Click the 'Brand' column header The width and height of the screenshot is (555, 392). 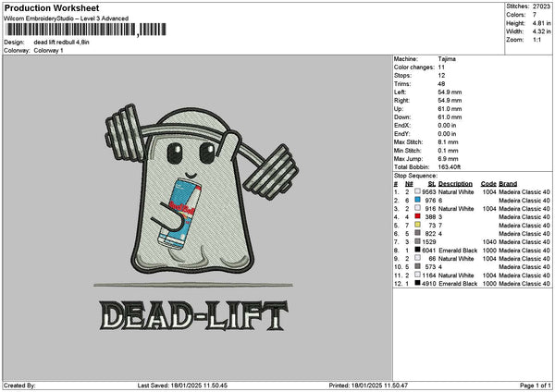point(508,184)
